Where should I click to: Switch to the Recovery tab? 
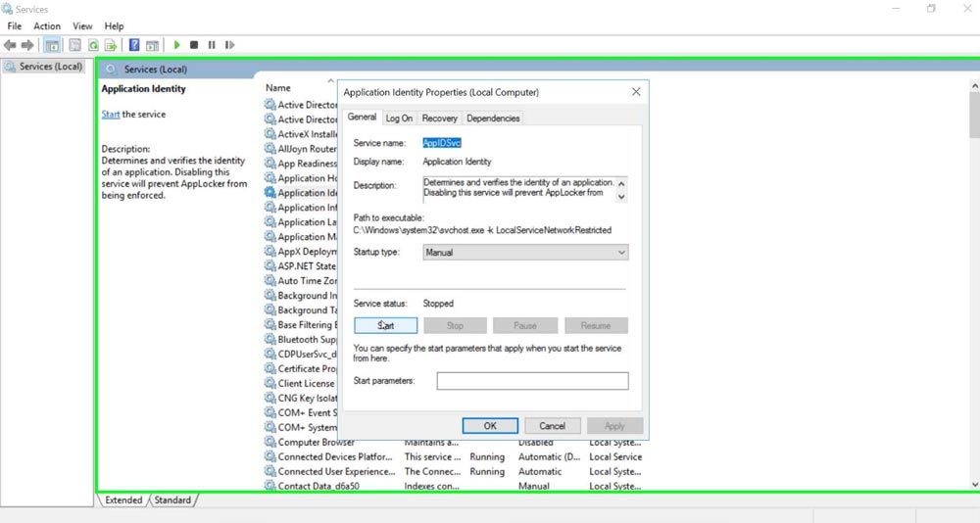point(439,119)
